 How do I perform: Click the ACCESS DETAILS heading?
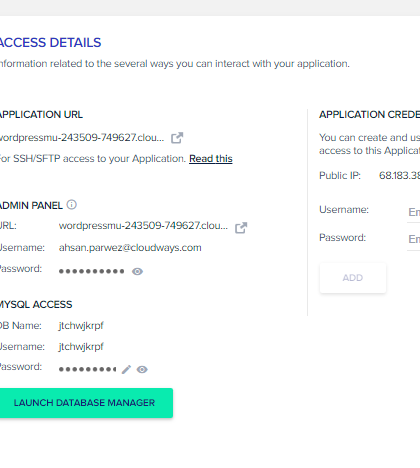pyautogui.click(x=50, y=43)
